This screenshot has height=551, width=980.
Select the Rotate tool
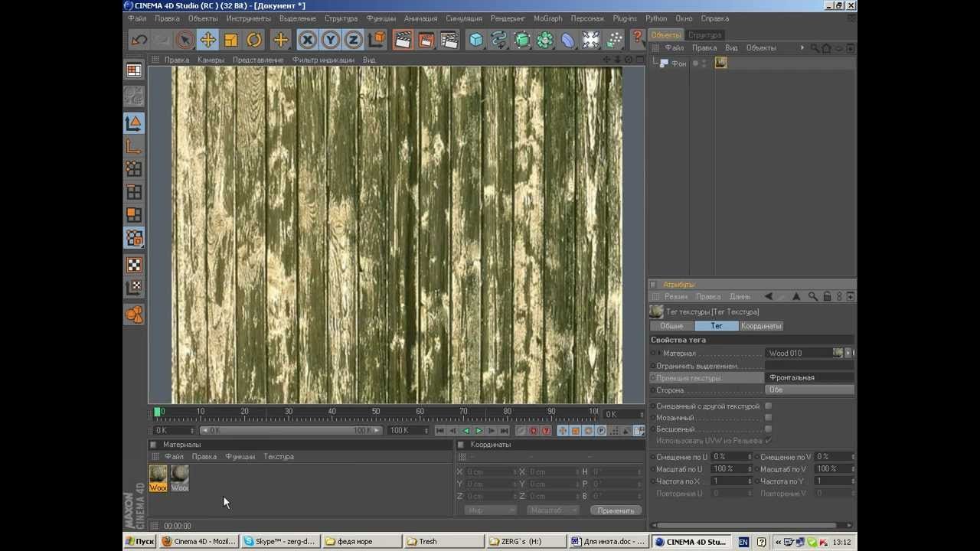click(254, 40)
